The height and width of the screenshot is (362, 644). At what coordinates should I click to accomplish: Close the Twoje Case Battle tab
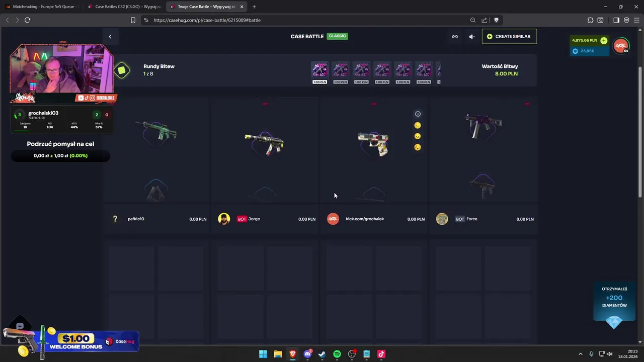(x=242, y=7)
